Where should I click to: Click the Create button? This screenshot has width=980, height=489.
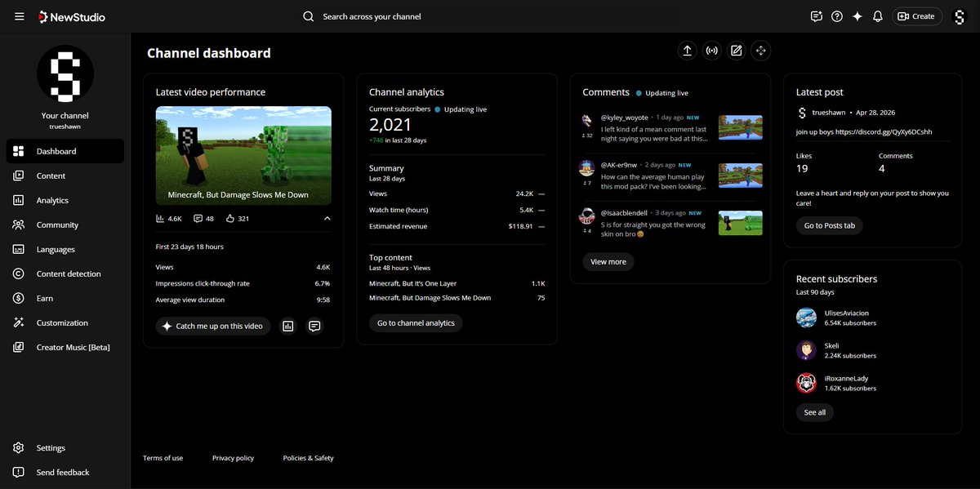(x=917, y=16)
